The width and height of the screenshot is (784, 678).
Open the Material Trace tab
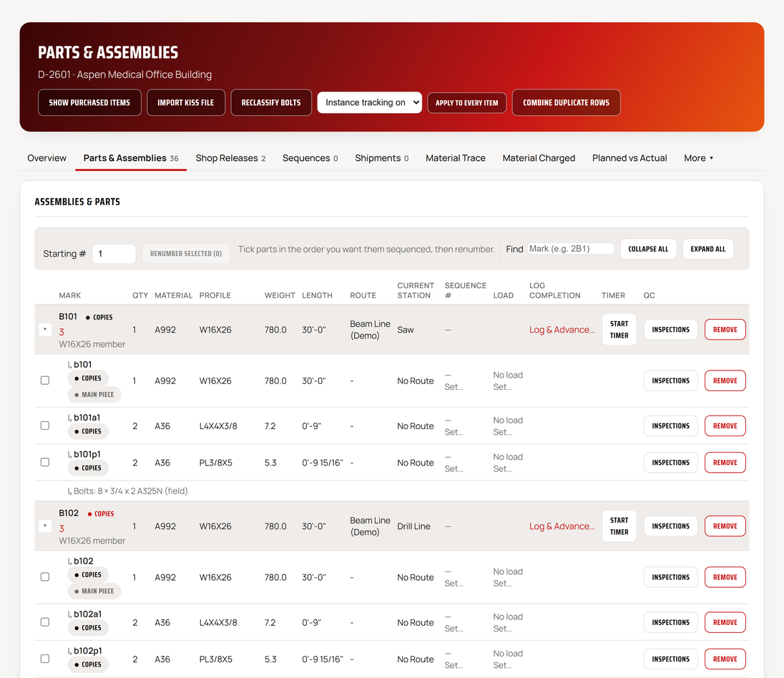tap(456, 158)
